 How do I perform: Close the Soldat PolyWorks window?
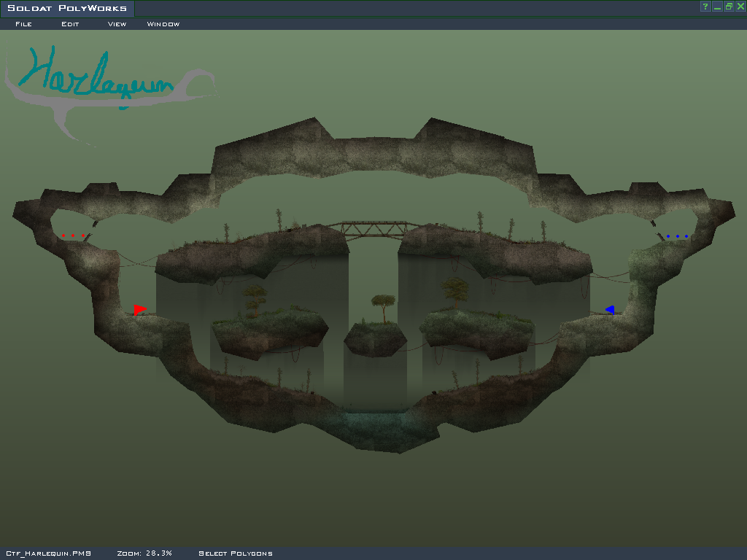click(x=740, y=7)
